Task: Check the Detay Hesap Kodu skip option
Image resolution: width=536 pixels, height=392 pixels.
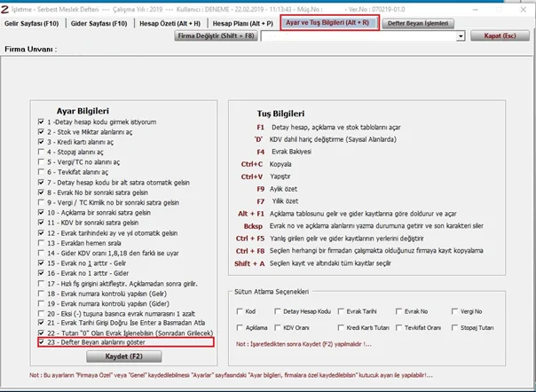Action: (x=278, y=311)
